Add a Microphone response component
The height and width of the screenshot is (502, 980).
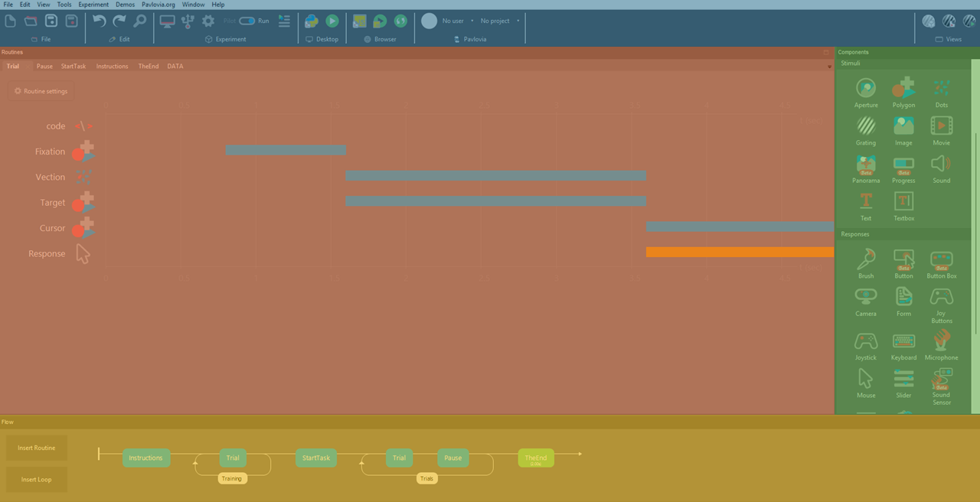[942, 345]
